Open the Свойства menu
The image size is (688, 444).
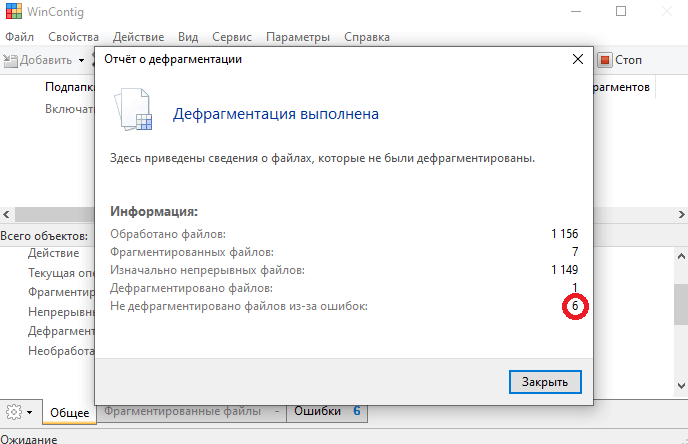(x=72, y=37)
